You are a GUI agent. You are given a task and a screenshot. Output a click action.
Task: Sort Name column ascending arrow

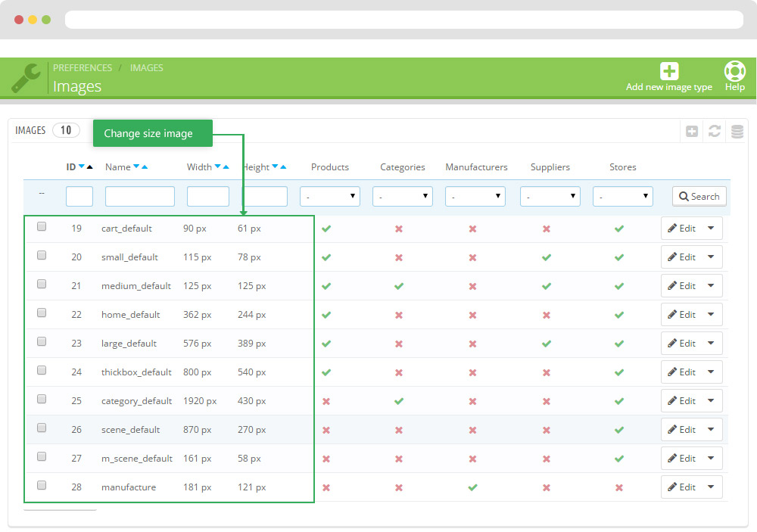point(145,167)
